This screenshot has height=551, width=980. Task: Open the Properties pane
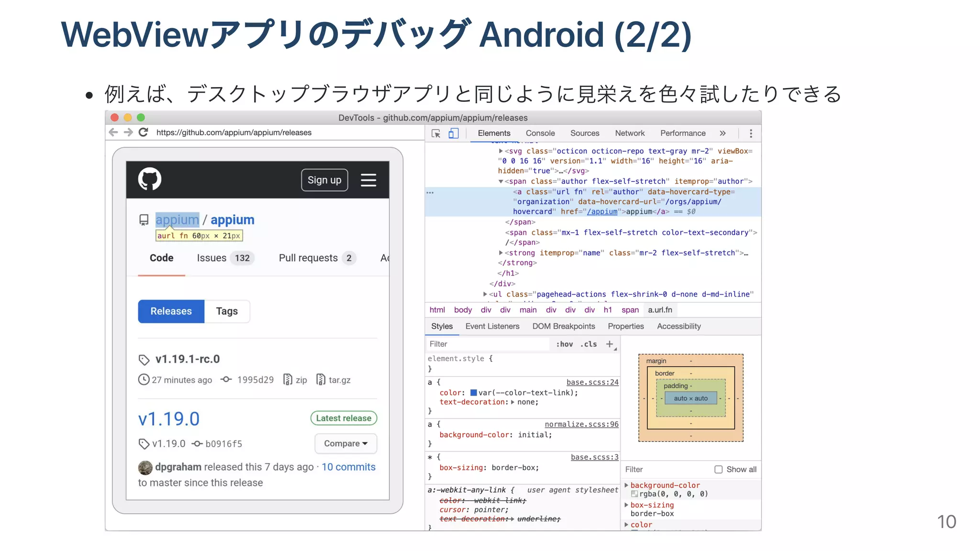tap(626, 326)
